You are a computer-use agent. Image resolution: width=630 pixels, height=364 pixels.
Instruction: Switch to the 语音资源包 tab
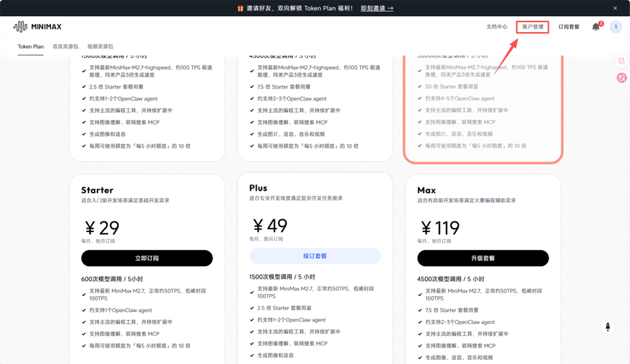[x=65, y=47]
